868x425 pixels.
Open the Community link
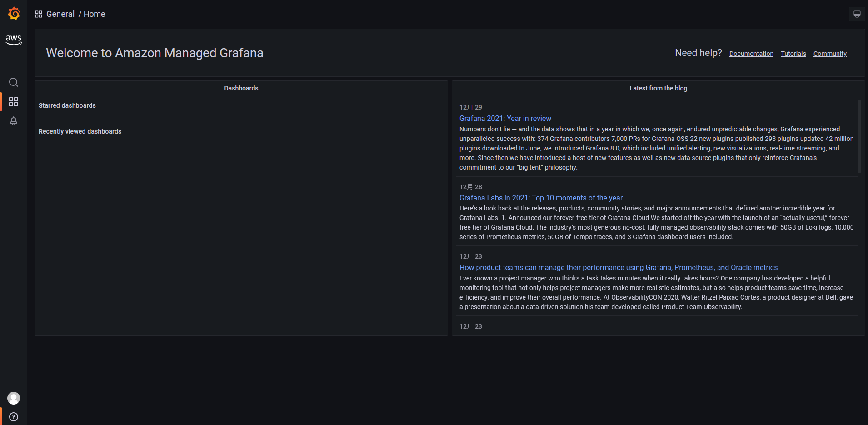830,54
